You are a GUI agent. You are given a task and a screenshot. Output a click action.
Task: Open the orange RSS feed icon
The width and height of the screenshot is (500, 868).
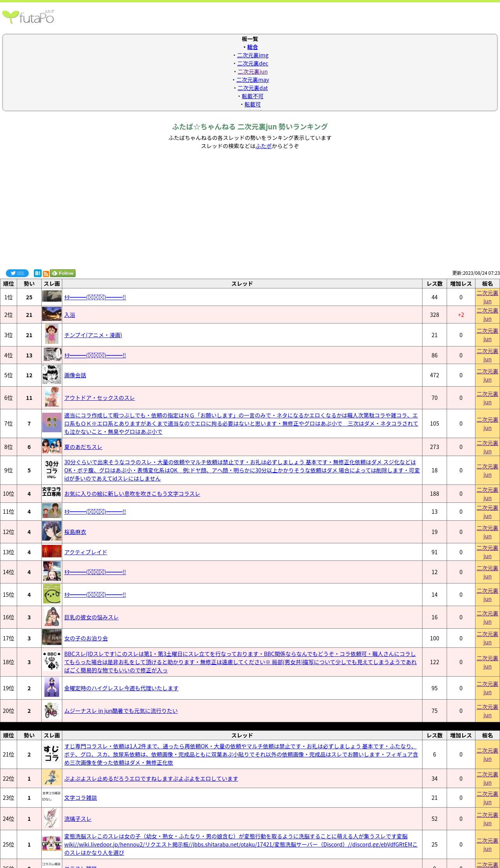click(46, 274)
